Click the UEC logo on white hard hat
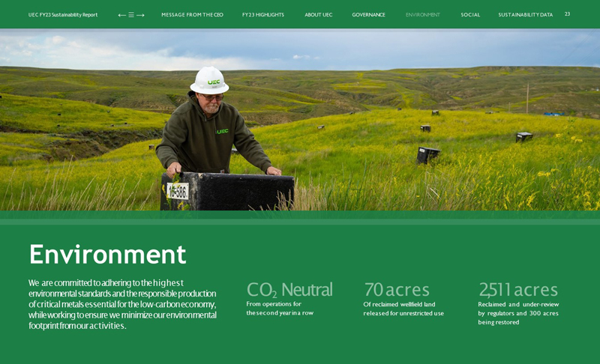This screenshot has width=600, height=364. point(214,82)
